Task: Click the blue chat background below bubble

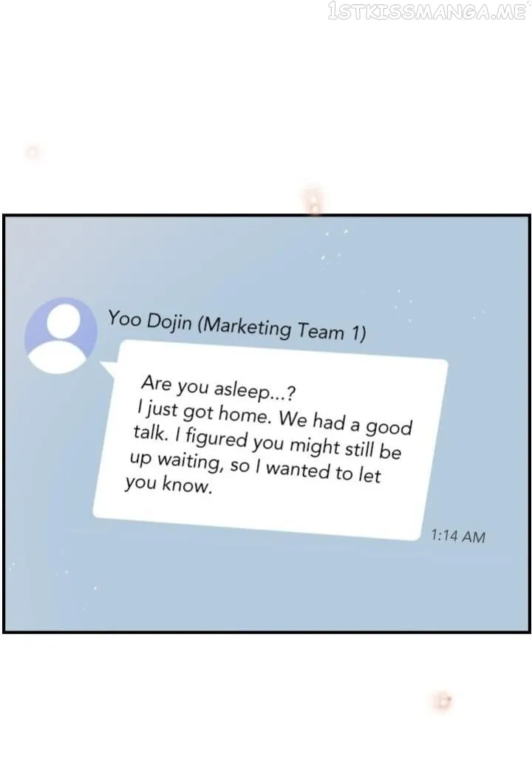Action: point(265,584)
